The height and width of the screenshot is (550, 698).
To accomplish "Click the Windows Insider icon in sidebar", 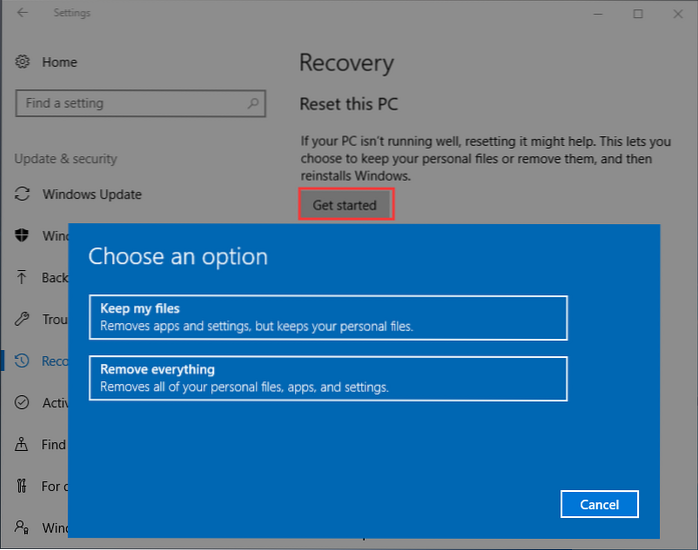I will pos(23,527).
